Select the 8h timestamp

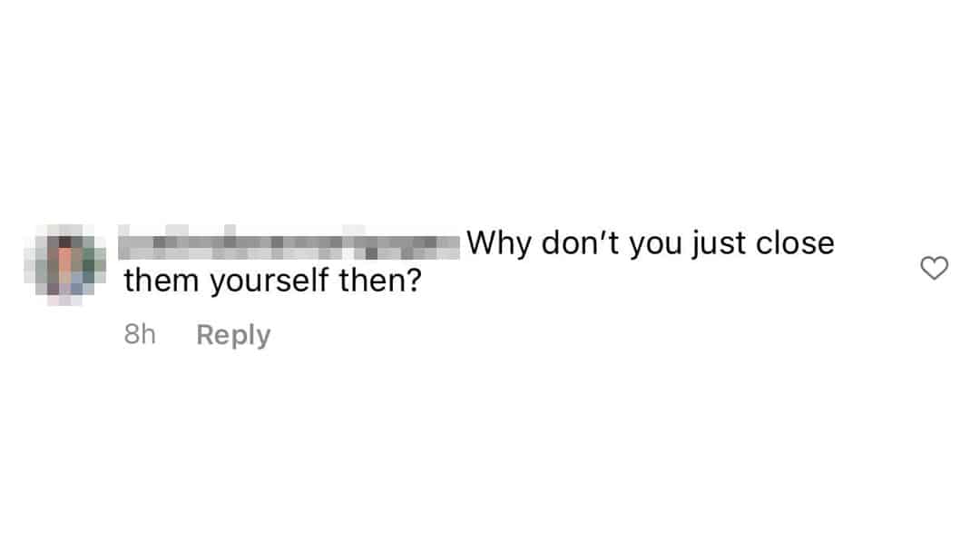[140, 334]
